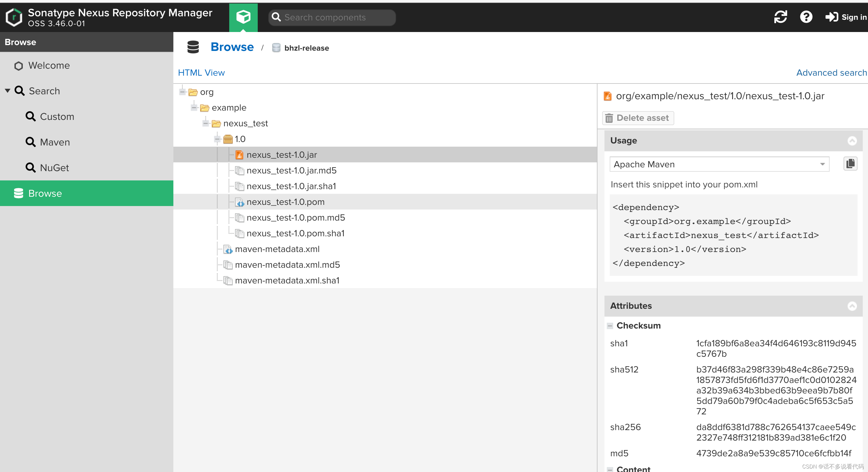Copy the dependency snippet to clipboard
The width and height of the screenshot is (868, 472).
coord(850,164)
